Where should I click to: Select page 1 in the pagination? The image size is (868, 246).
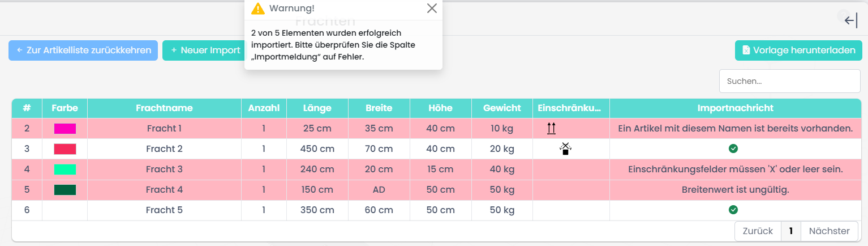(790, 231)
